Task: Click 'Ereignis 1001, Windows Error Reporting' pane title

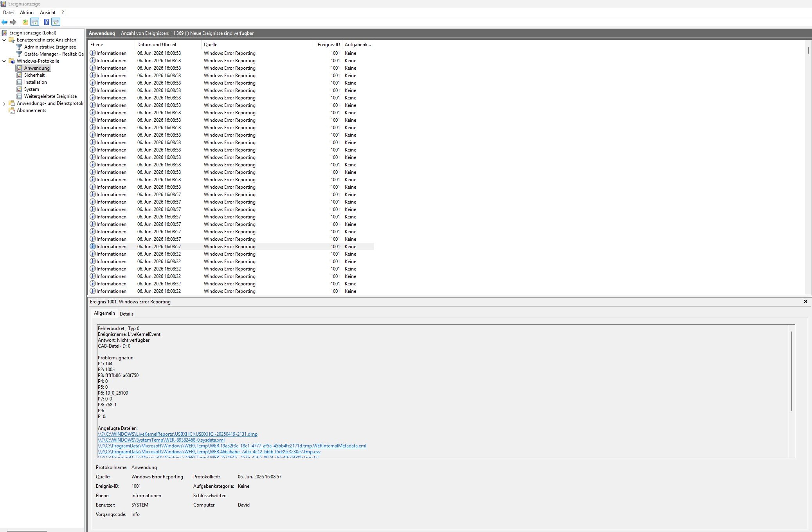Action: pyautogui.click(x=130, y=302)
